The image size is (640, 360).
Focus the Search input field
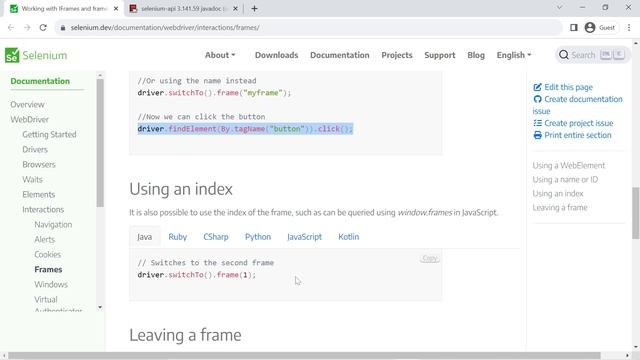pyautogui.click(x=593, y=55)
